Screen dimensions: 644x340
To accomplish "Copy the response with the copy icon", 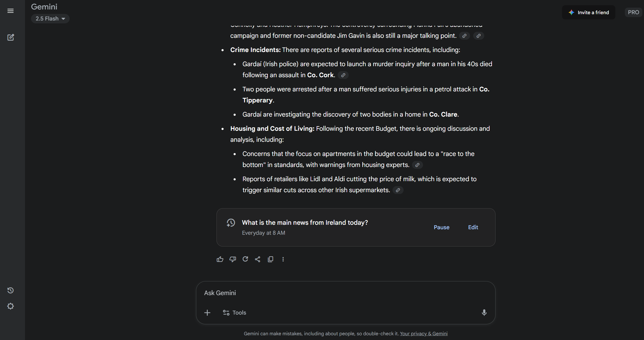I will click(x=270, y=259).
